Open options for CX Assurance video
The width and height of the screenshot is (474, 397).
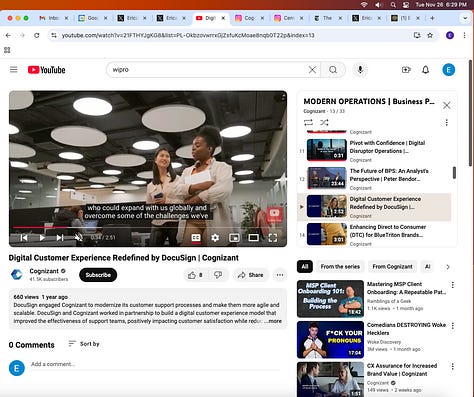[x=453, y=367]
